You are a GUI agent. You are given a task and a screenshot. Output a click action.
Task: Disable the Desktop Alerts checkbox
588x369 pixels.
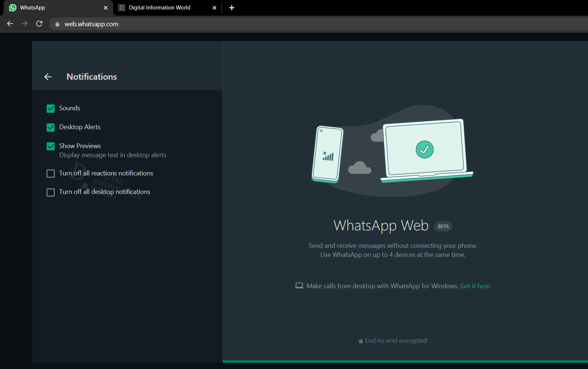(x=51, y=127)
